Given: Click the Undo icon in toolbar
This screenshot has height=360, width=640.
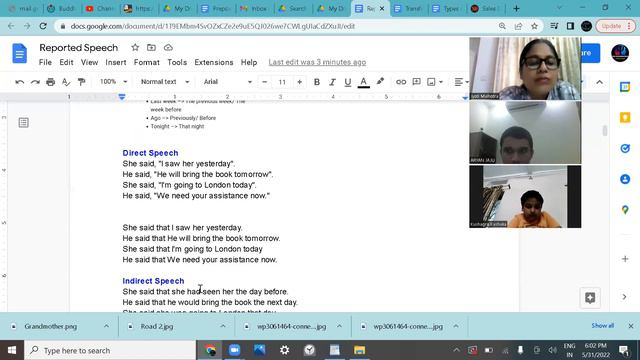Looking at the screenshot, I should pyautogui.click(x=19, y=82).
